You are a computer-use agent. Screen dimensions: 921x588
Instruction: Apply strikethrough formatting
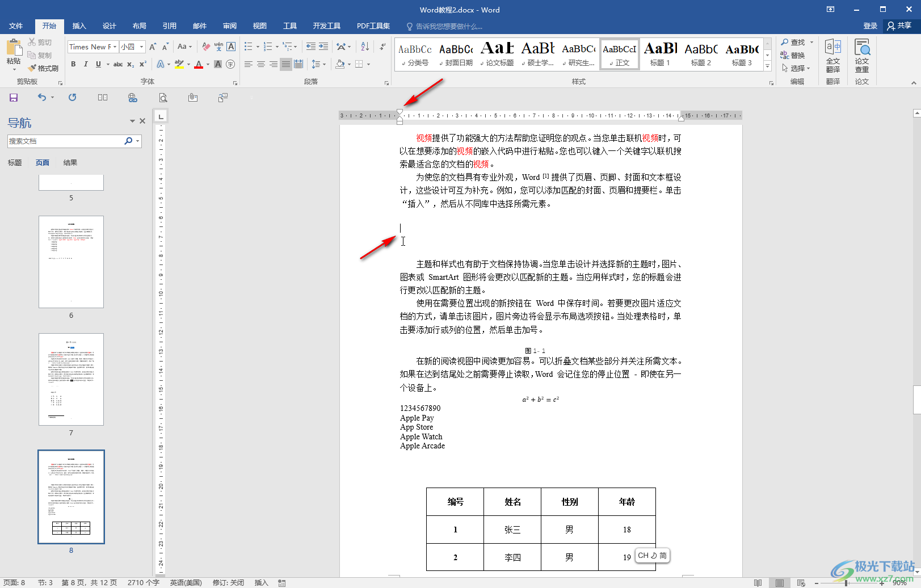click(118, 64)
